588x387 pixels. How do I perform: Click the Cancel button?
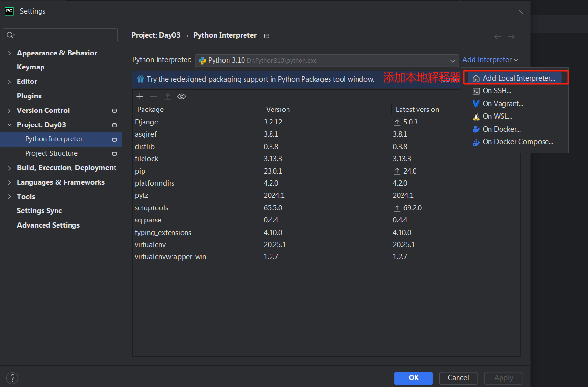click(459, 378)
